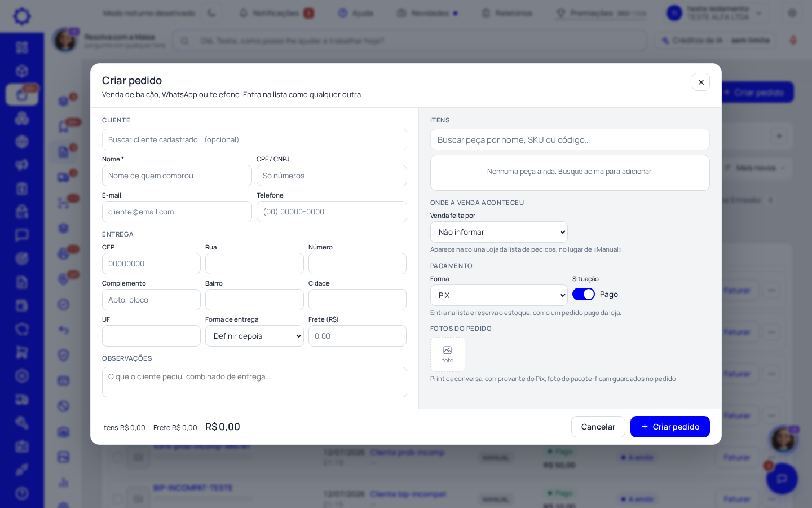
Task: Click the Premiações item in top bar
Action: [x=601, y=13]
